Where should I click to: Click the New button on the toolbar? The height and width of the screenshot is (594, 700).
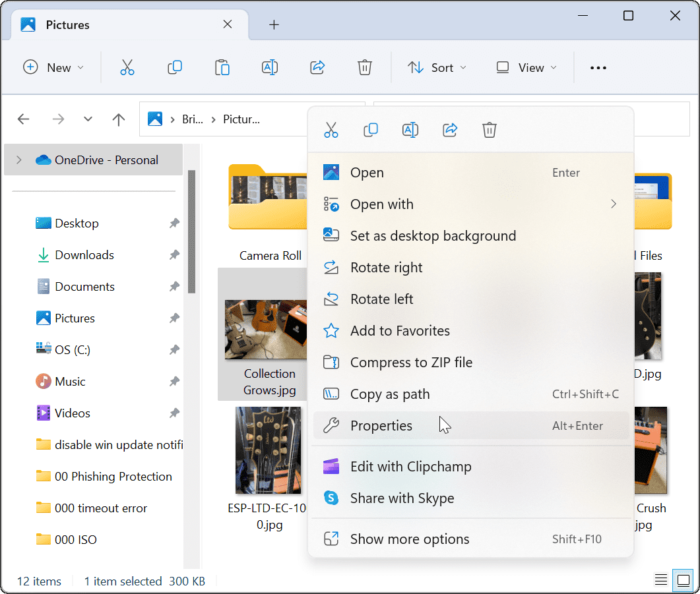(x=53, y=67)
